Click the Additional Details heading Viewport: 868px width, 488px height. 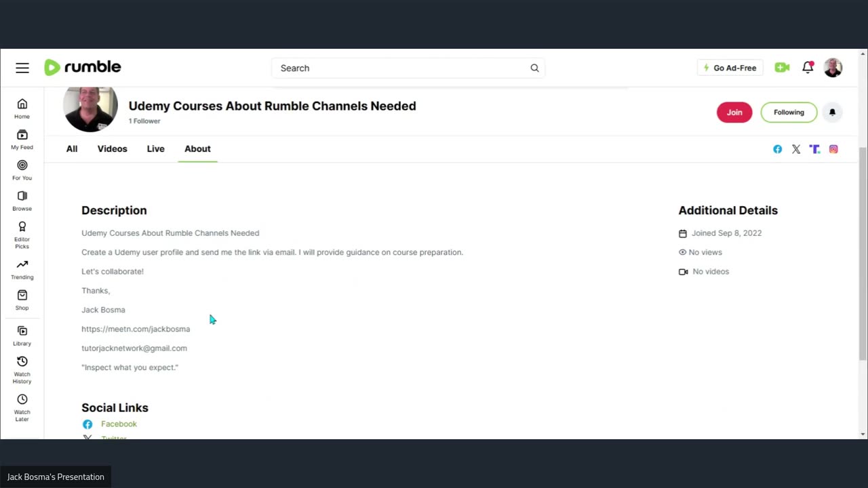tap(728, 211)
